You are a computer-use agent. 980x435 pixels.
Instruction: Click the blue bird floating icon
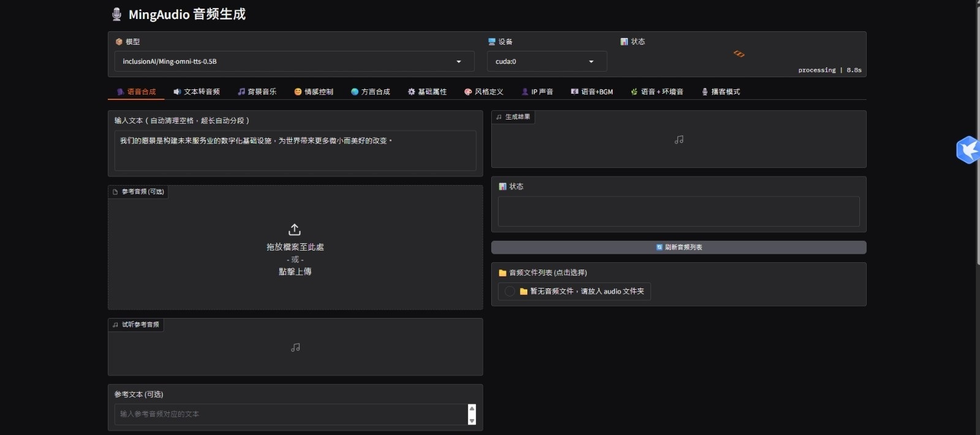[968, 149]
